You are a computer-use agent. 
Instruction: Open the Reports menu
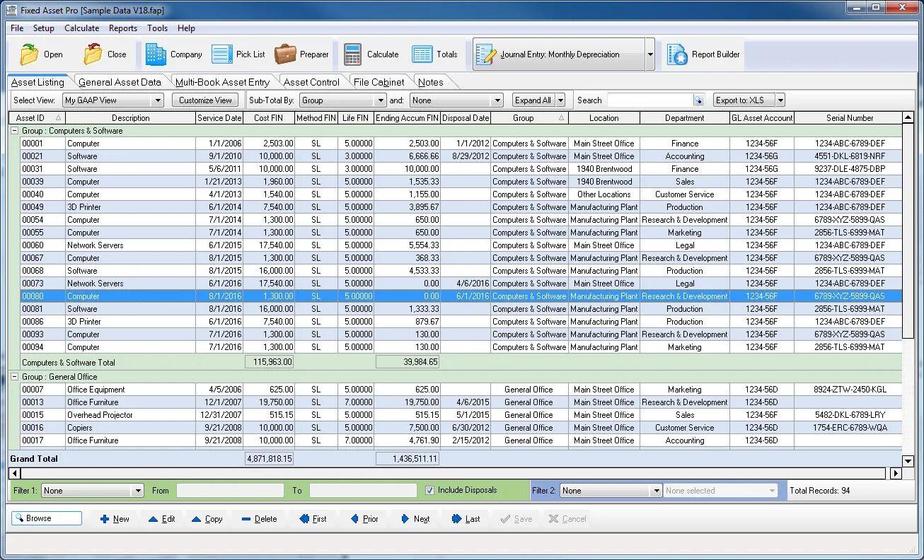pyautogui.click(x=123, y=28)
